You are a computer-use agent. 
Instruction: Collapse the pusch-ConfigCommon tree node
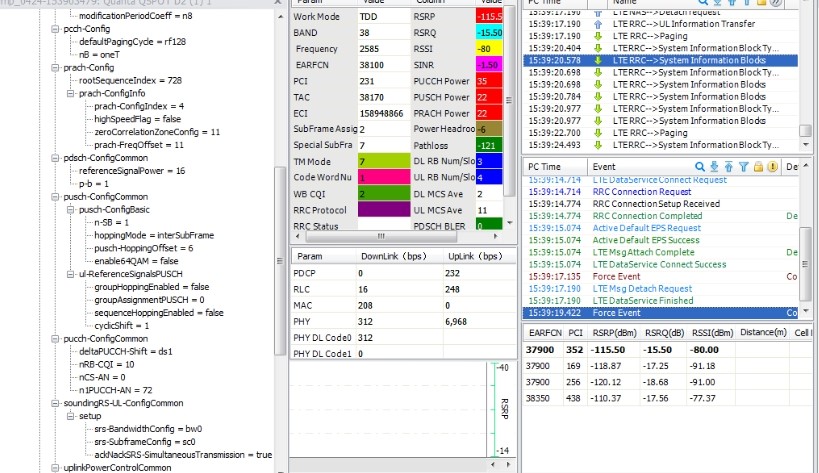(55, 197)
